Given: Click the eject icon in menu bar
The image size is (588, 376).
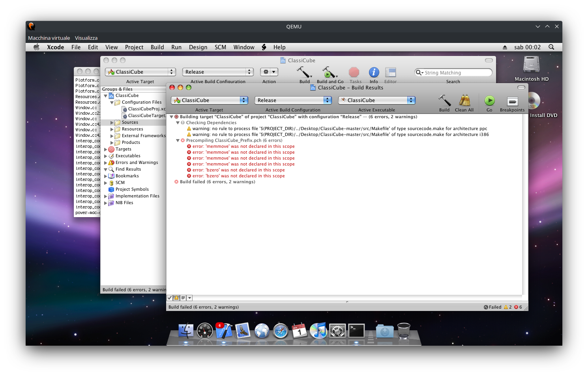Looking at the screenshot, I should pos(505,47).
